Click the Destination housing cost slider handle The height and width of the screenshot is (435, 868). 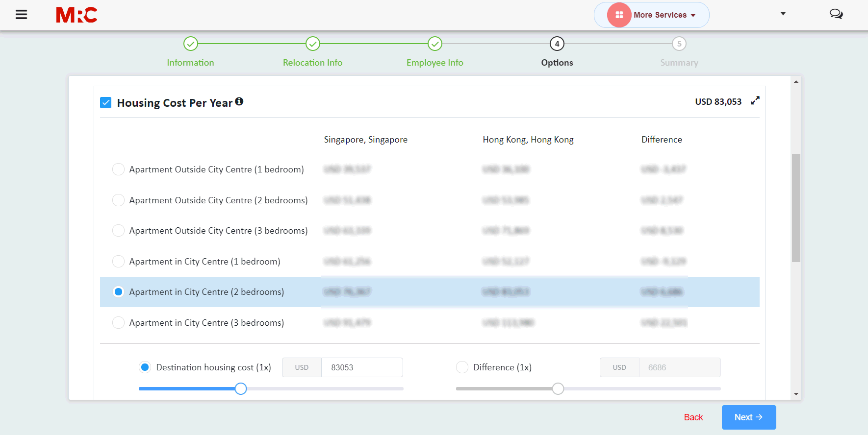pos(241,389)
